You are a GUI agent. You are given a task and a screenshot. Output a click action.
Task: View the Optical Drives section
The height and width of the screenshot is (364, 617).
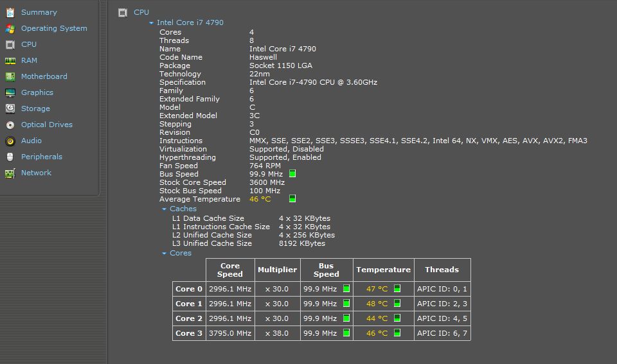pyautogui.click(x=47, y=125)
